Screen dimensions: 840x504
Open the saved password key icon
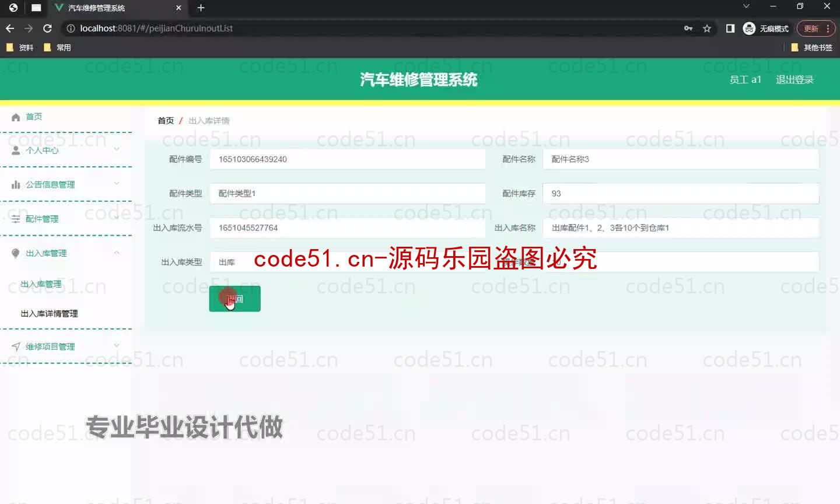click(688, 28)
